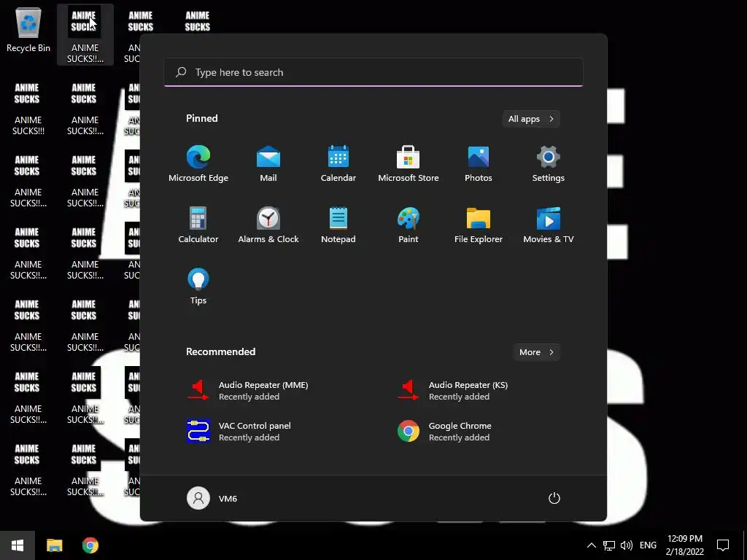The height and width of the screenshot is (560, 747).
Task: Switch the ENG input language
Action: pos(648,545)
